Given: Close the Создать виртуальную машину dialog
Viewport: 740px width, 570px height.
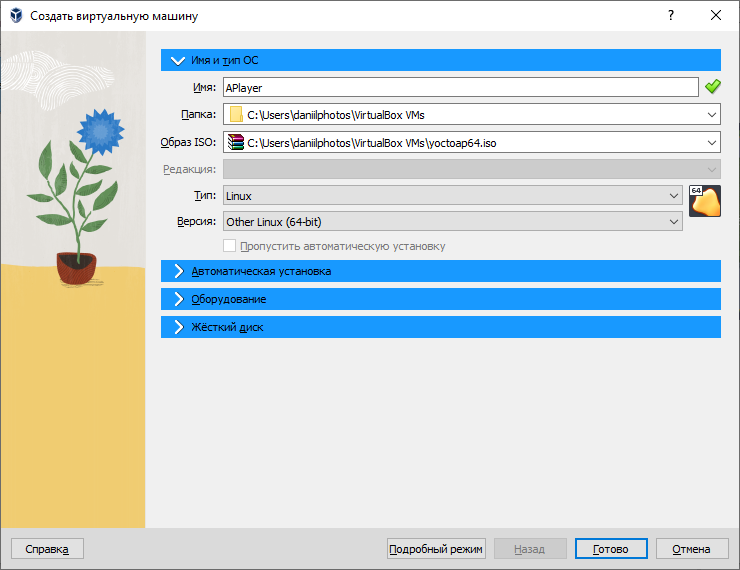Looking at the screenshot, I should point(715,16).
